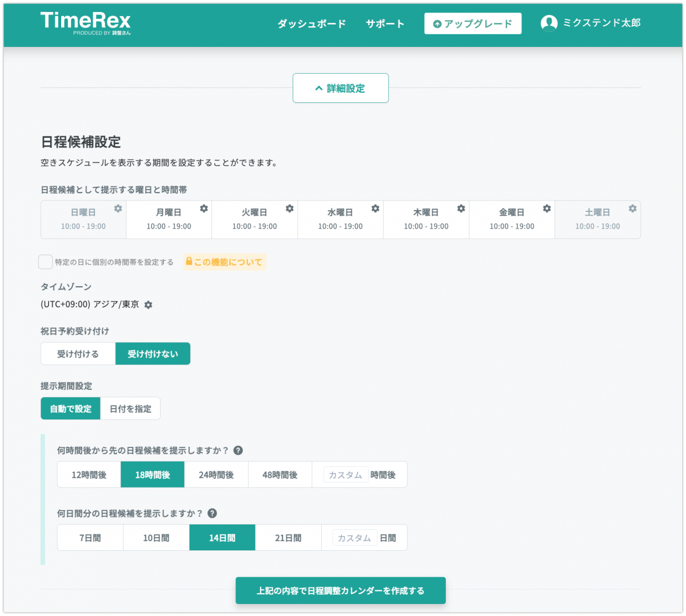This screenshot has height=616, width=686.
Task: Click the locked この機能について notice
Action: point(225,262)
